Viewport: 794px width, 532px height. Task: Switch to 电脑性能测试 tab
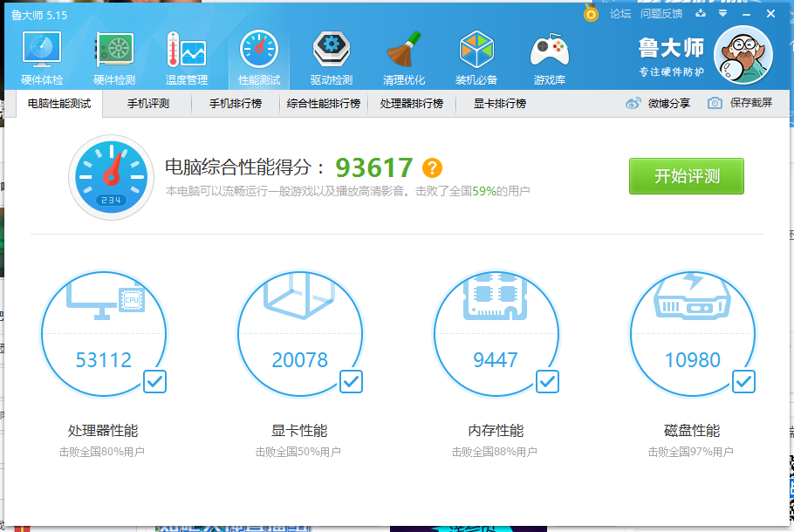59,104
